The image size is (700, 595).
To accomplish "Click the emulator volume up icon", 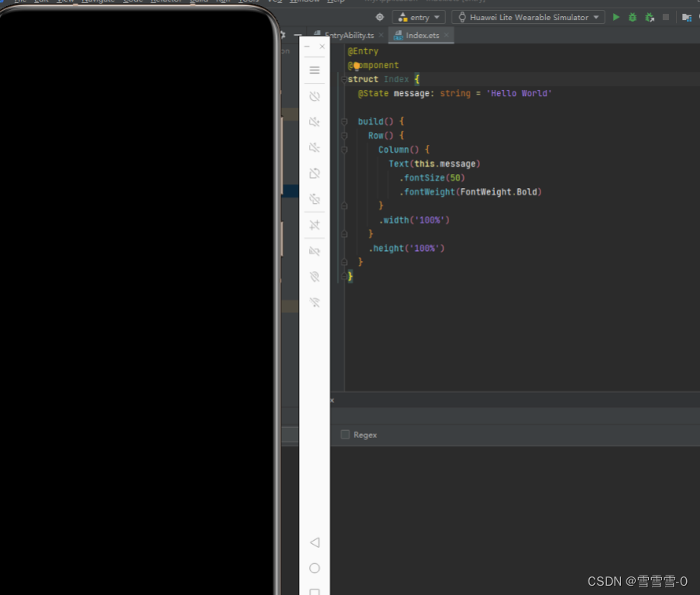I will (x=314, y=122).
